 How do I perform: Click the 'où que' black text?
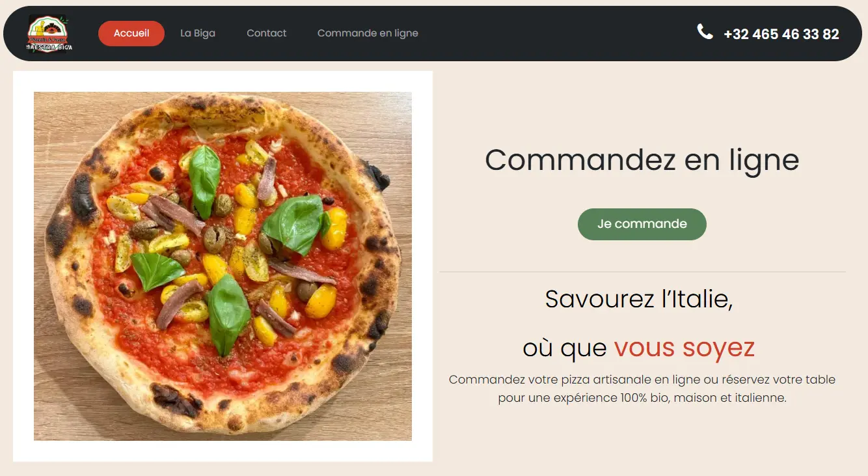tap(565, 348)
